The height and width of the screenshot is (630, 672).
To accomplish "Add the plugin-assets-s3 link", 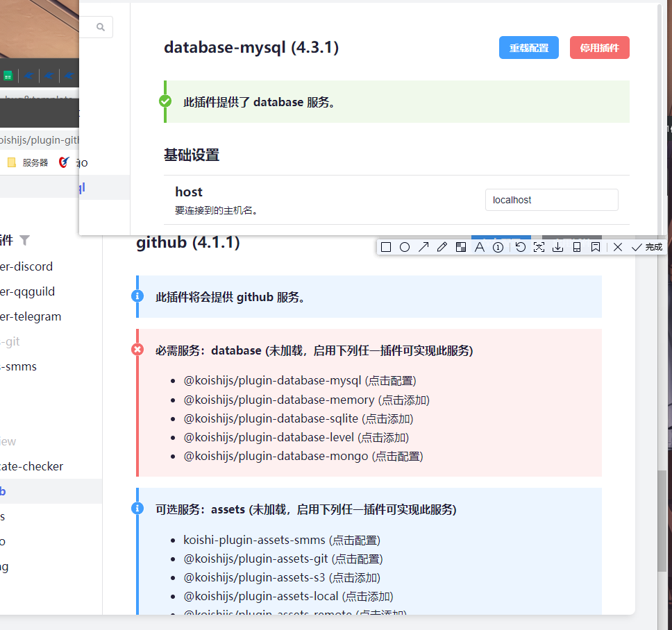I will (x=282, y=578).
